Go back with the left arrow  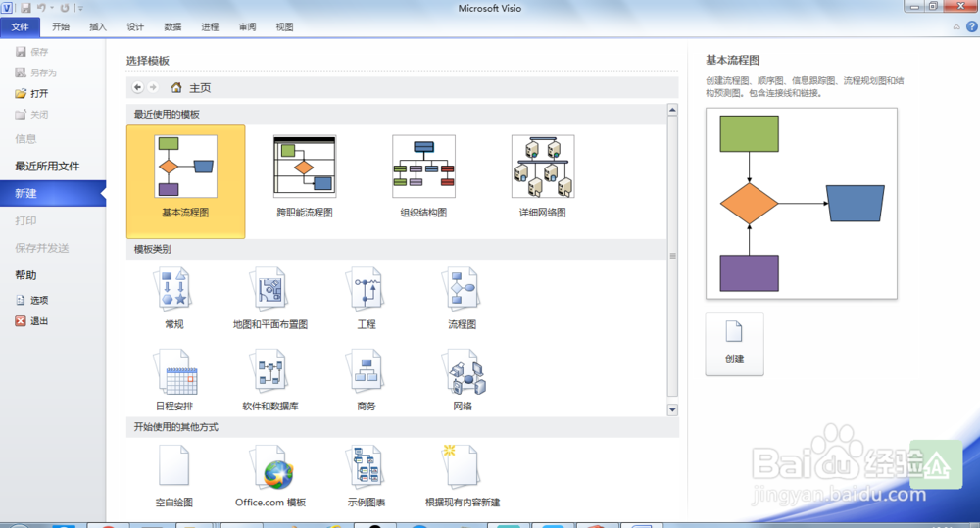tap(137, 87)
